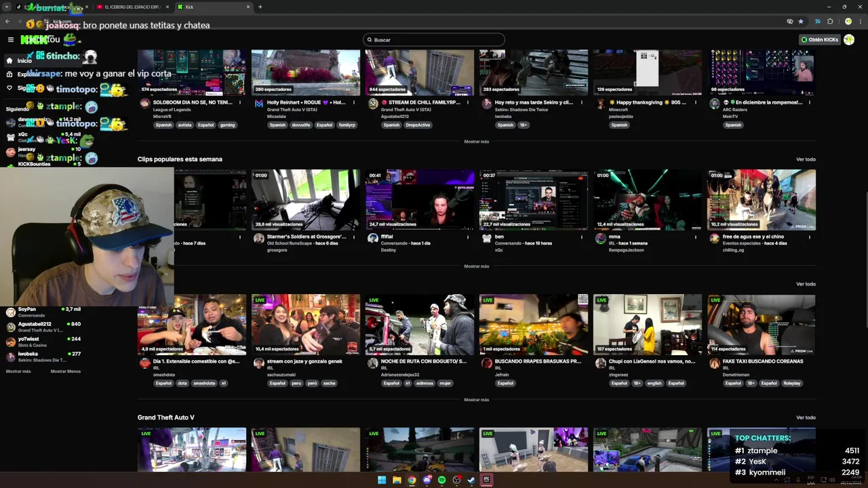Click the eye-slash icon in address bar
This screenshot has width=868, height=488.
coord(789,21)
